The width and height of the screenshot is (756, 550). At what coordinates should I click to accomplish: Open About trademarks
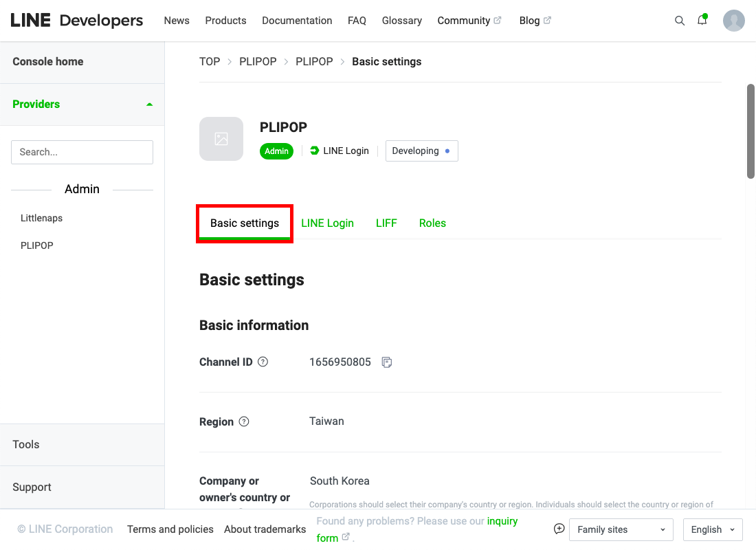tap(265, 529)
